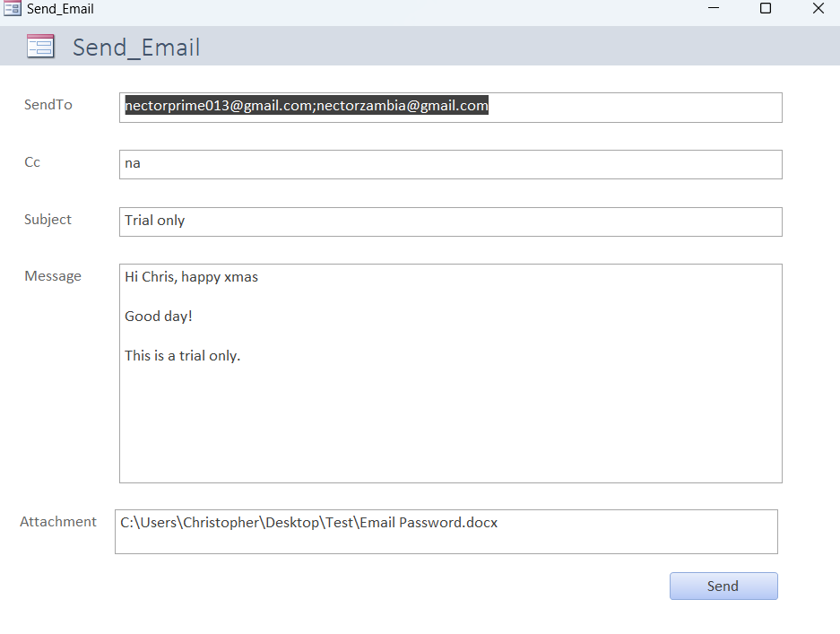Click the 'Hi Chris, happy xmas' line in the message
Viewport: 840px width, 634px height.
[x=192, y=277]
